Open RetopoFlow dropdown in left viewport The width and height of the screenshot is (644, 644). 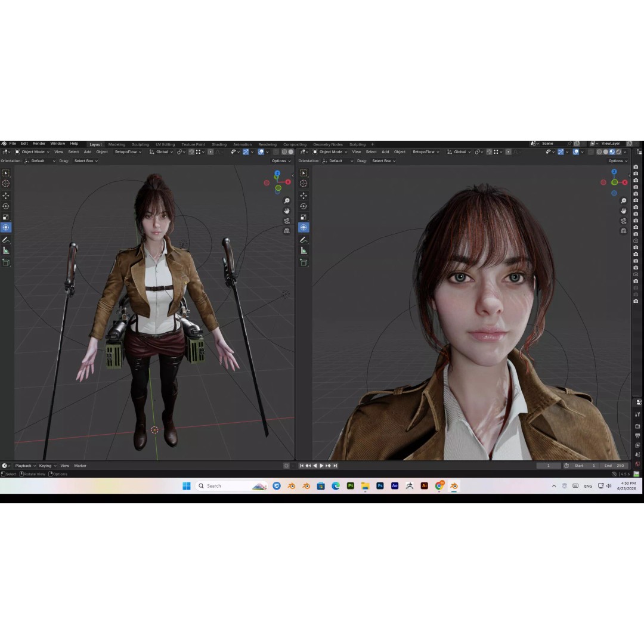click(x=128, y=152)
